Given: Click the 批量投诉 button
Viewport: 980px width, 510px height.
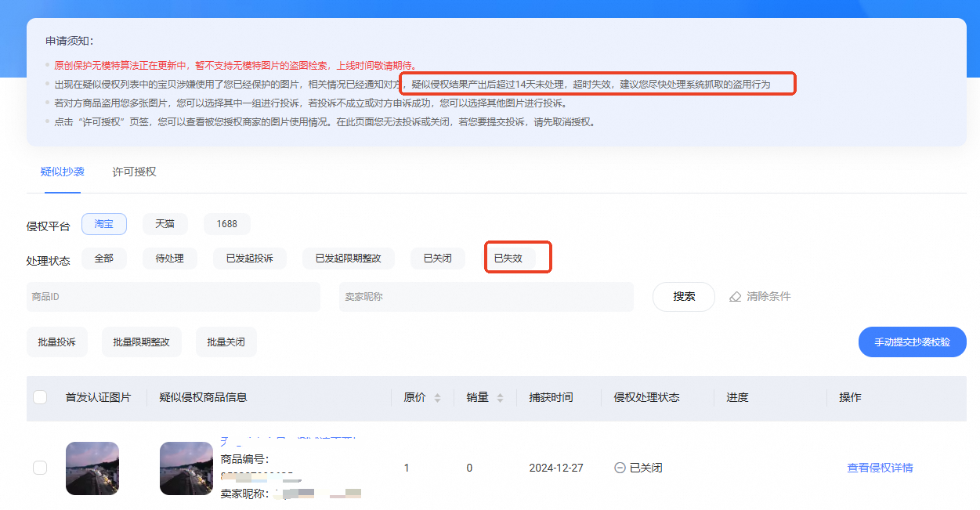Looking at the screenshot, I should (57, 342).
